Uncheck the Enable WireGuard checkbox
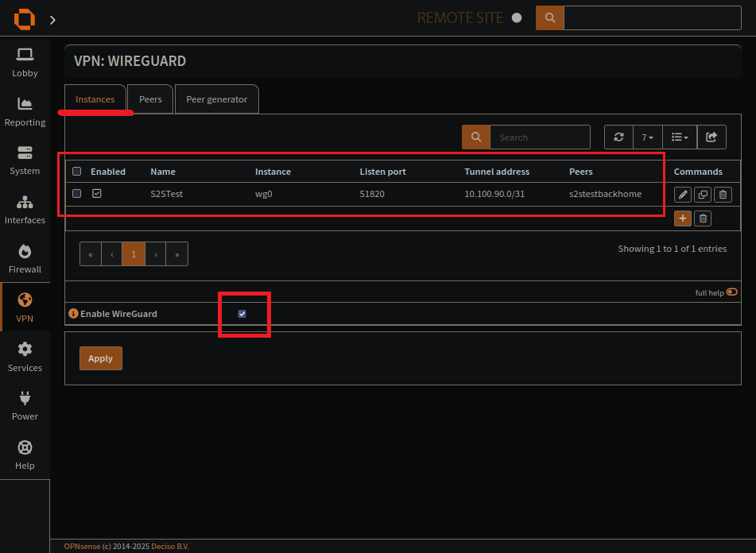756x553 pixels. pyautogui.click(x=242, y=314)
